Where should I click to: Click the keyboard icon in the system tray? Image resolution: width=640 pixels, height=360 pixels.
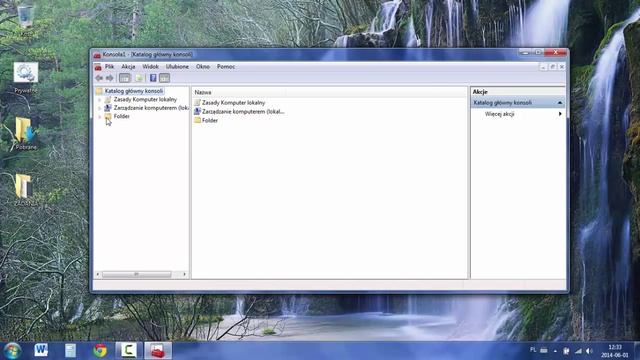[544, 350]
